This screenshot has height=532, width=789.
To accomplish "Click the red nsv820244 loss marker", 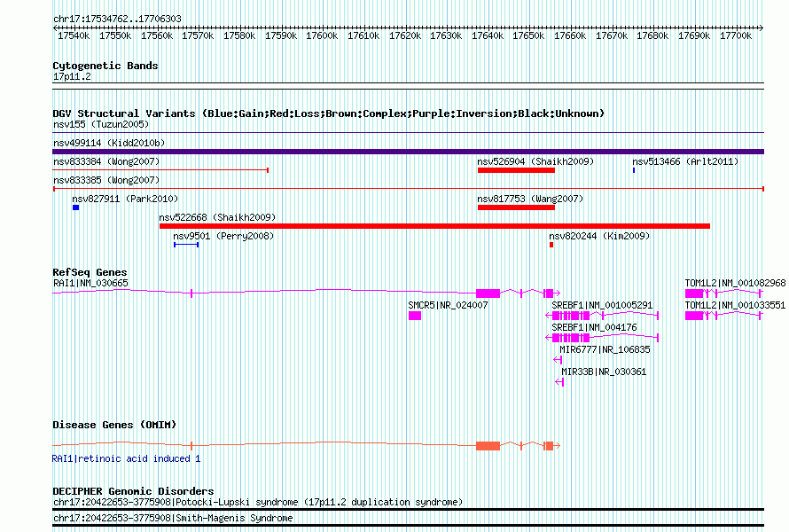I will click(x=551, y=245).
